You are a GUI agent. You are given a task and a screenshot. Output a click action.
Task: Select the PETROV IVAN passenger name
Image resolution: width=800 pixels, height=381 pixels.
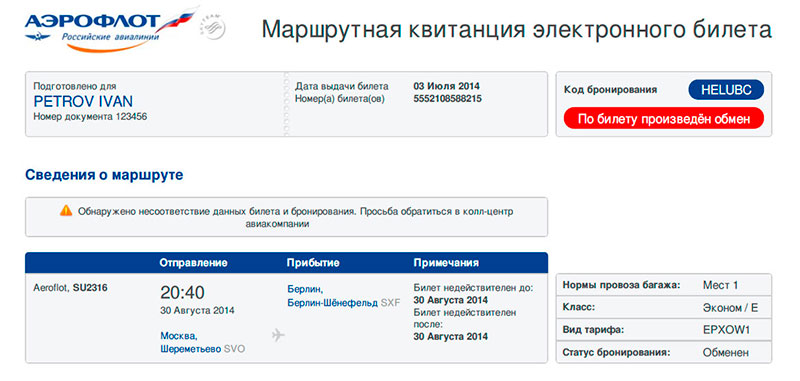(83, 101)
